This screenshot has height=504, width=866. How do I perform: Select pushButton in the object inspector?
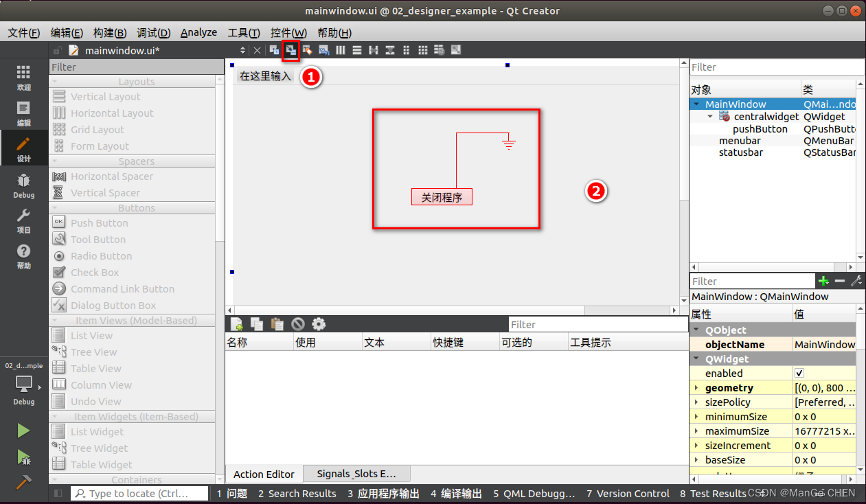(760, 128)
